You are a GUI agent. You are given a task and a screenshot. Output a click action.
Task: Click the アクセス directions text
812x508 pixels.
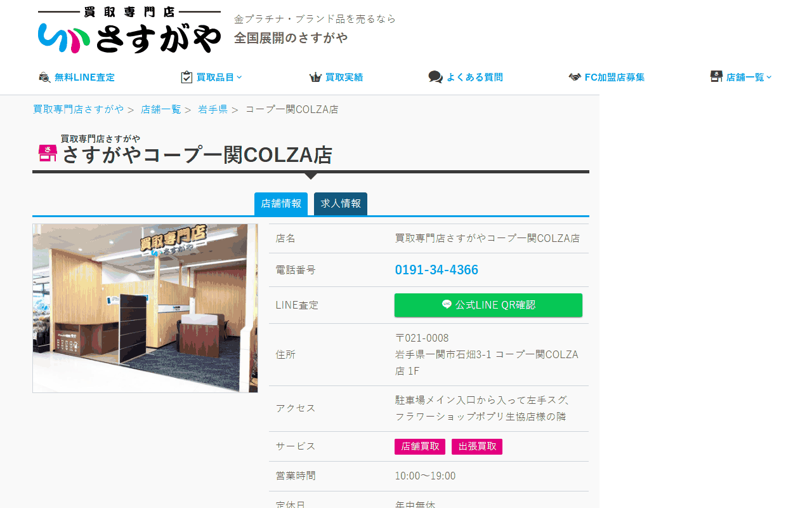coord(483,408)
